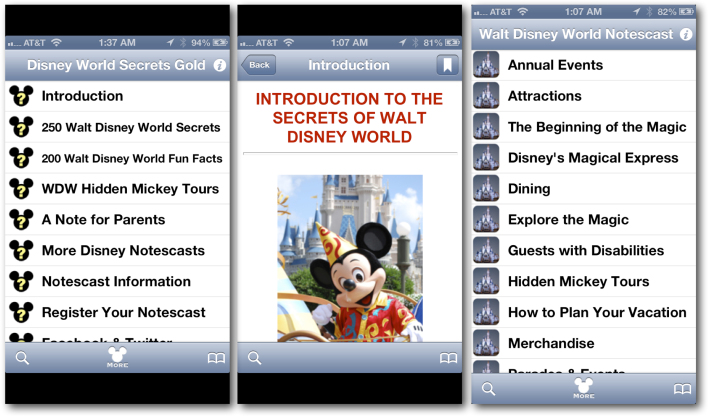708x416 pixels.
Task: Tap castle icon beside The Beginning of the Magic
Action: [486, 127]
